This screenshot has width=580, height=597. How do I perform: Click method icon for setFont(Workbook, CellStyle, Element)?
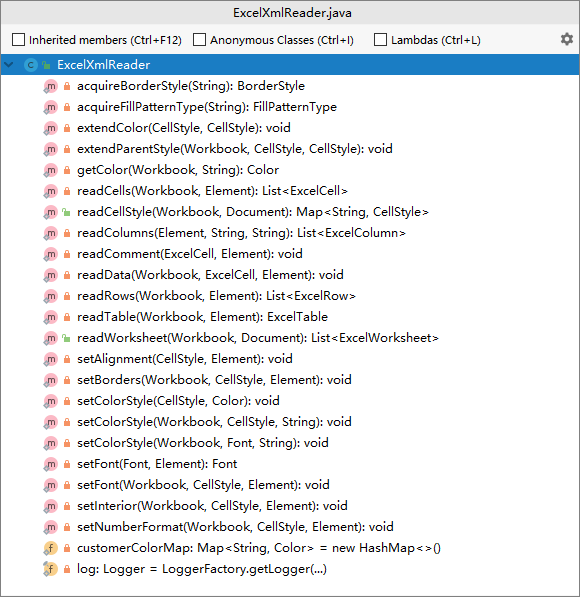(50, 485)
